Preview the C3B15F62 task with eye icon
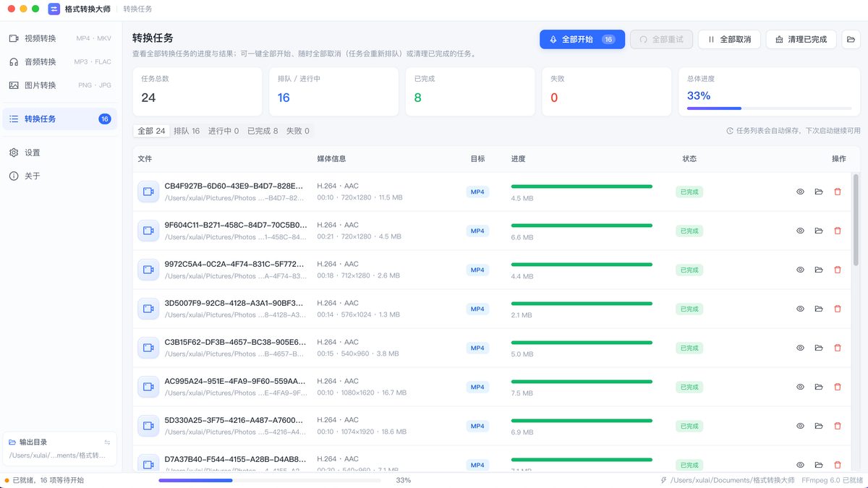Image resolution: width=868 pixels, height=488 pixels. click(x=800, y=348)
